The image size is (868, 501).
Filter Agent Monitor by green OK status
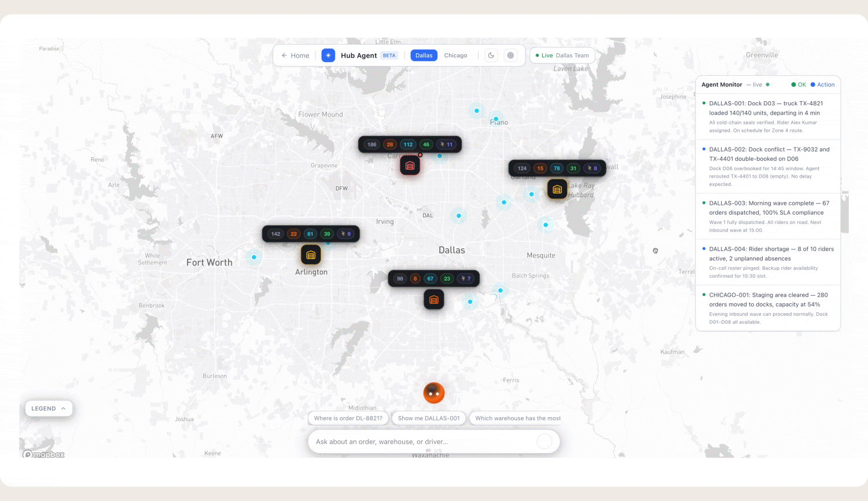click(x=799, y=84)
